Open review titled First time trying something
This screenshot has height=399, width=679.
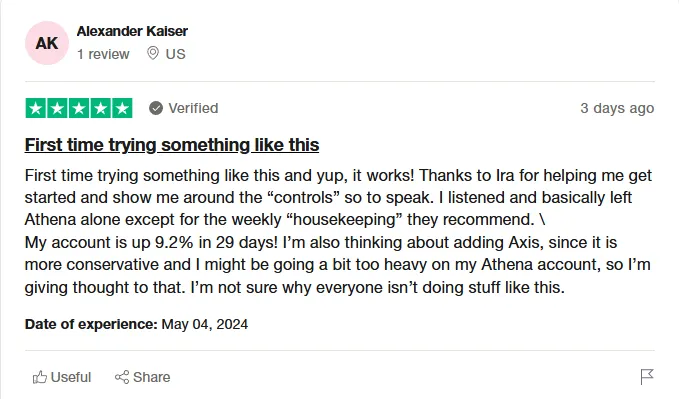[172, 145]
